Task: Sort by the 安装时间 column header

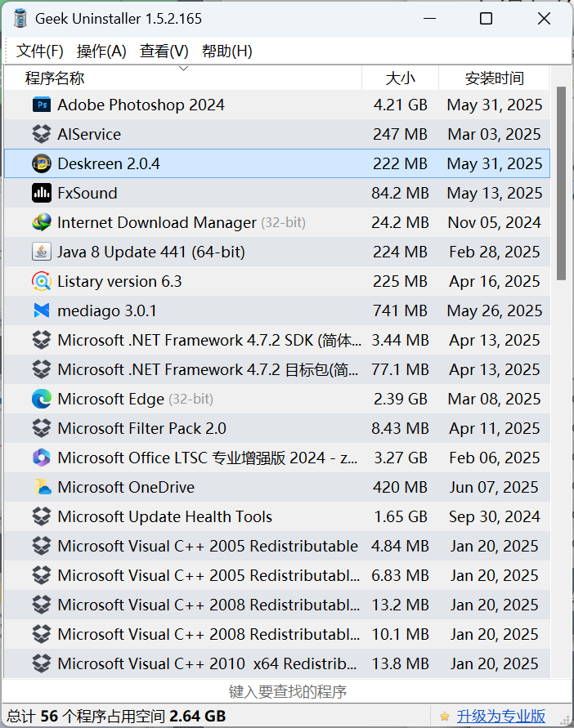Action: click(x=494, y=78)
